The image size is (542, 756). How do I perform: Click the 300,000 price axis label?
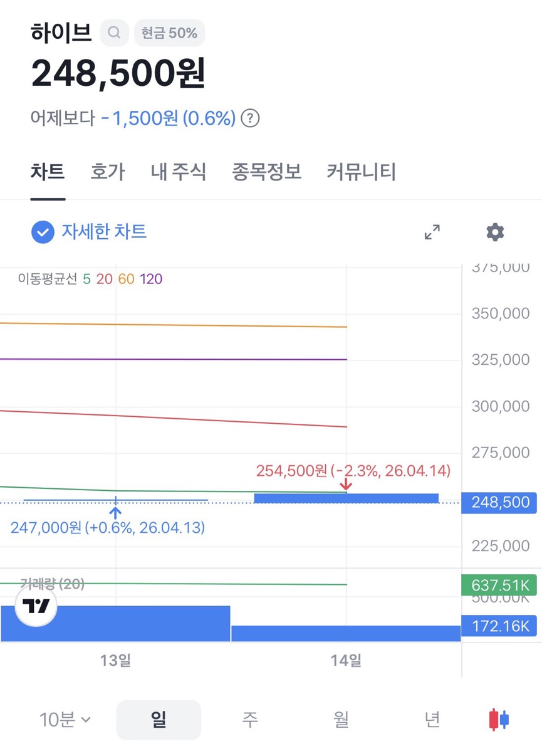(x=501, y=406)
